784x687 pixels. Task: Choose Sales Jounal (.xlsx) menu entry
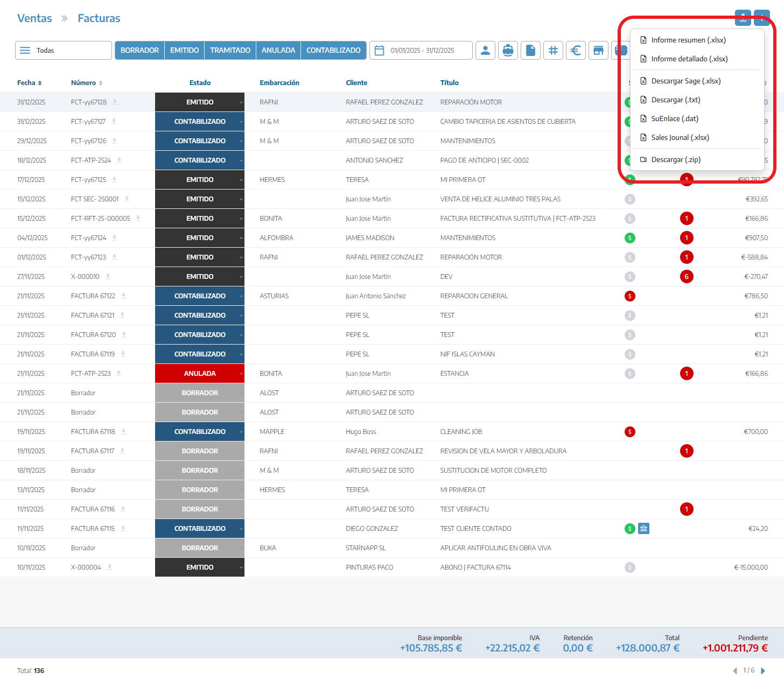click(697, 137)
